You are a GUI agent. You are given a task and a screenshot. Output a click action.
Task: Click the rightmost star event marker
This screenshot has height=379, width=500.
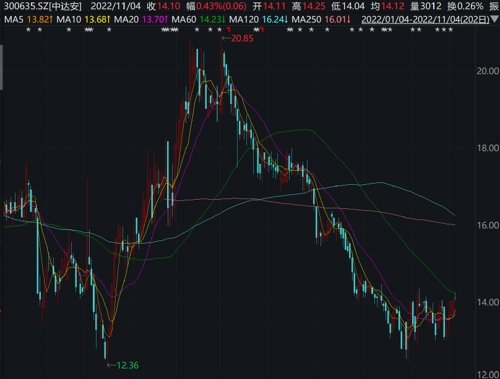(x=451, y=30)
